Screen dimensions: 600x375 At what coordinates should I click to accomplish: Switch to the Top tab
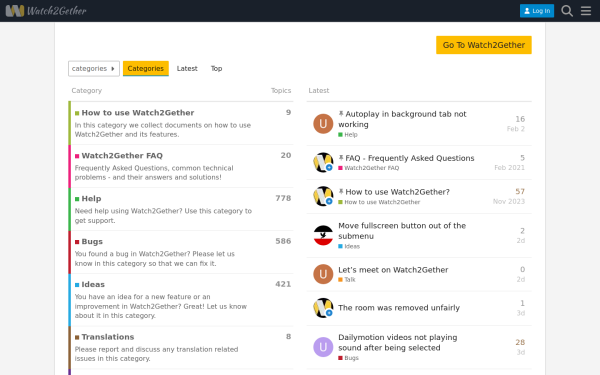tap(216, 68)
